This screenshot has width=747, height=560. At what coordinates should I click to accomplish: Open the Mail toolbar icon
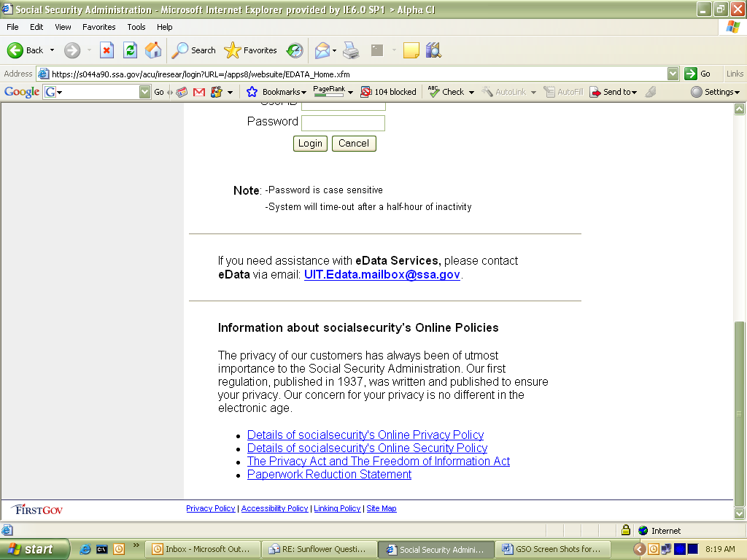point(322,50)
